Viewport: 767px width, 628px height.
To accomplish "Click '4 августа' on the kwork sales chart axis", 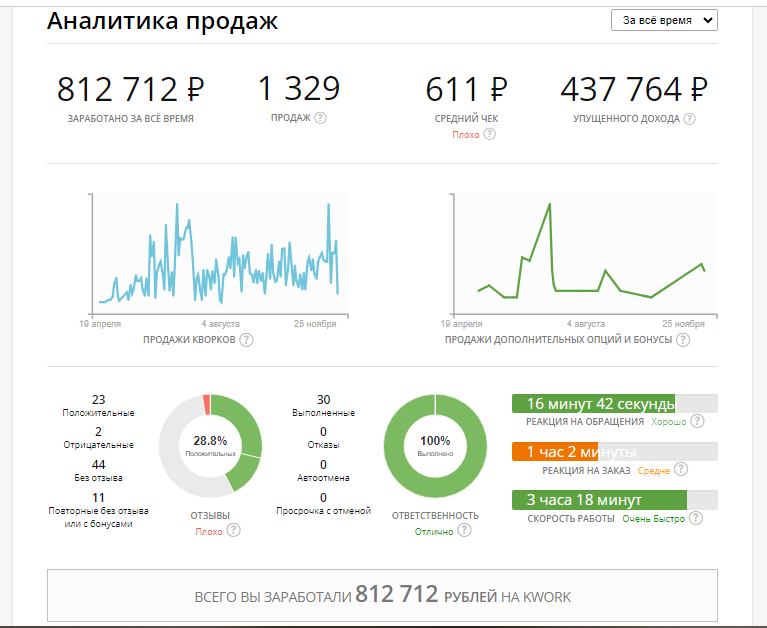I will pyautogui.click(x=221, y=324).
